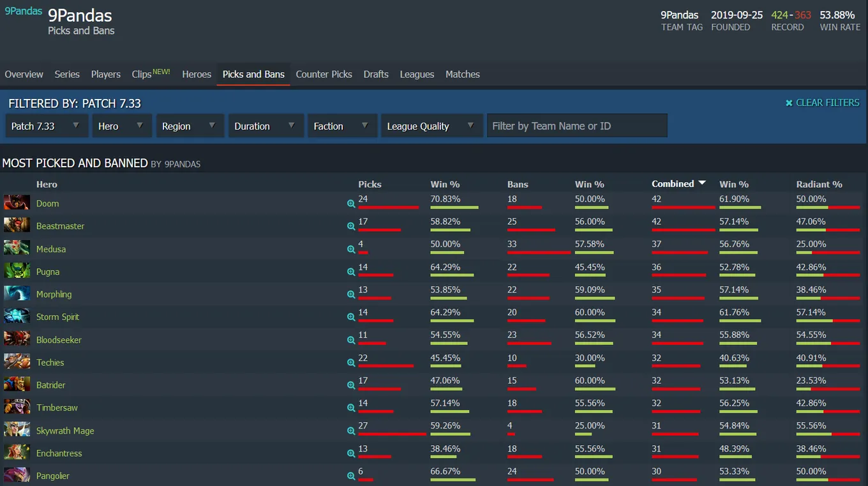This screenshot has width=868, height=486.
Task: Select the Picks and Bans tab
Action: click(x=253, y=74)
